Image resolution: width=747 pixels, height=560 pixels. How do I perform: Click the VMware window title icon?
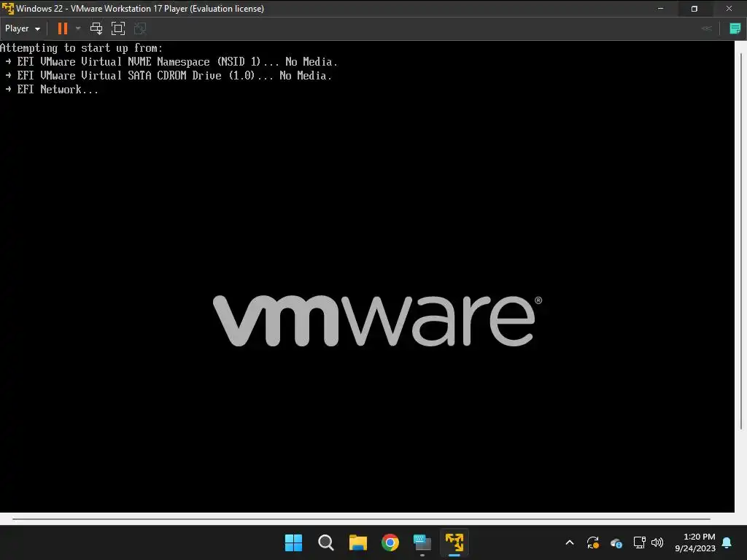pyautogui.click(x=7, y=9)
